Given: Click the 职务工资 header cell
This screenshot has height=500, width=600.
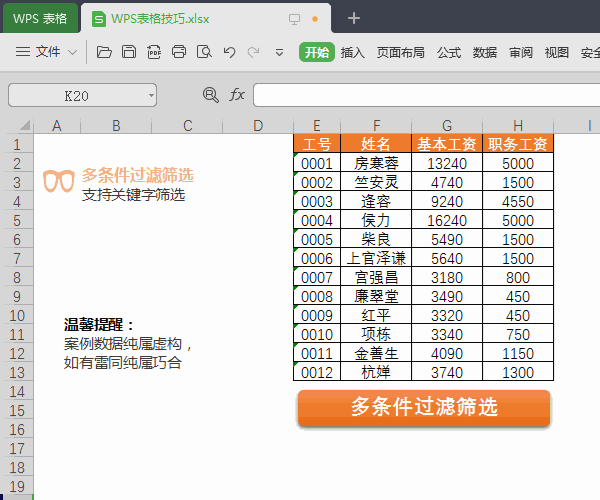Looking at the screenshot, I should (x=518, y=144).
